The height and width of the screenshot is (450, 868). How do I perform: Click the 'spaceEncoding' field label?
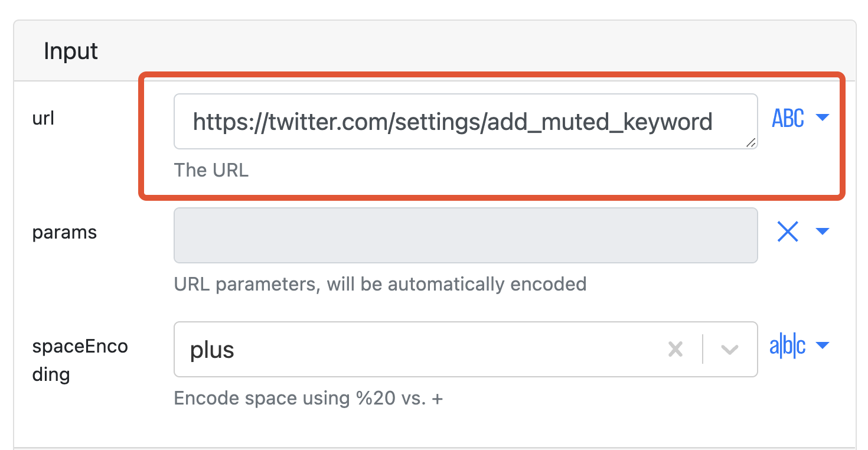[x=80, y=360]
